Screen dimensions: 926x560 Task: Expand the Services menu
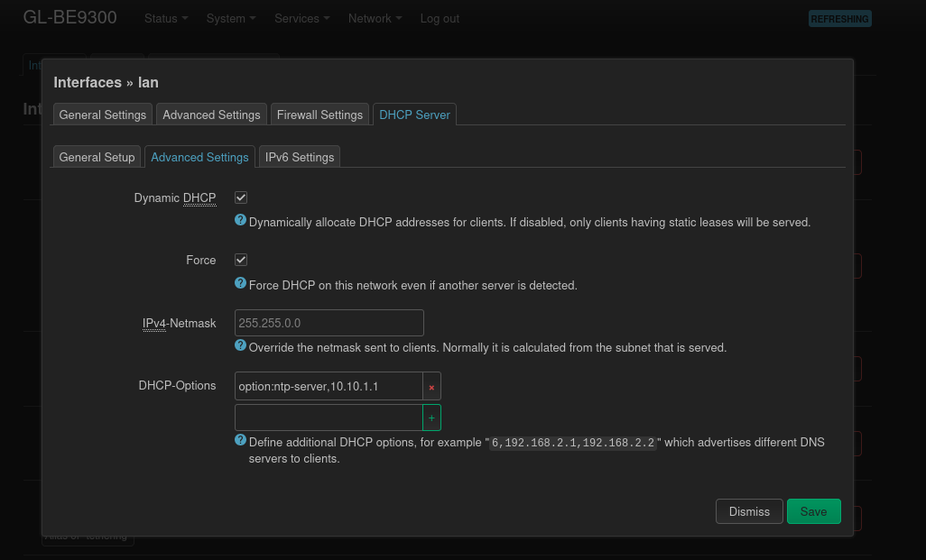tap(301, 18)
